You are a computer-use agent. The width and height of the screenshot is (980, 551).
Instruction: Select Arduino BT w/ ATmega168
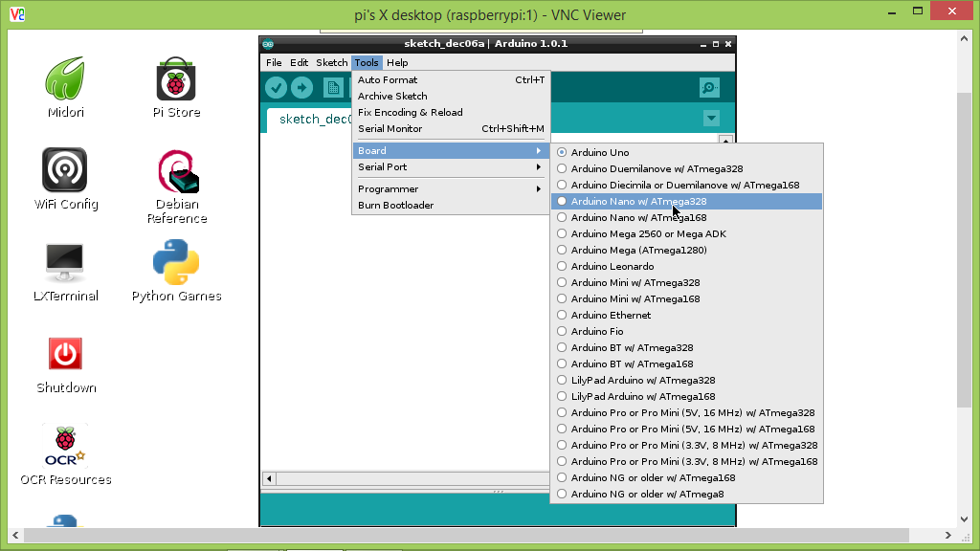pyautogui.click(x=687, y=364)
